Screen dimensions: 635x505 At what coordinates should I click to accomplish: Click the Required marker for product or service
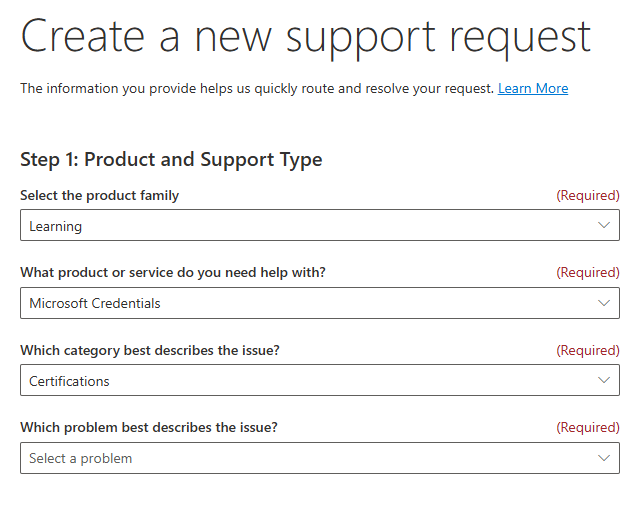point(587,273)
